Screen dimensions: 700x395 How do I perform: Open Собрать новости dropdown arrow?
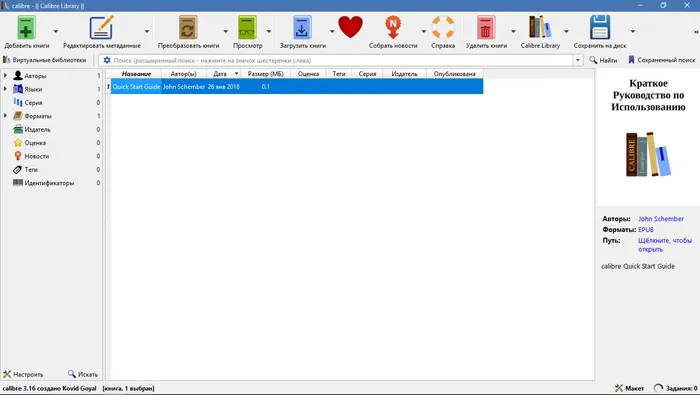(x=423, y=31)
